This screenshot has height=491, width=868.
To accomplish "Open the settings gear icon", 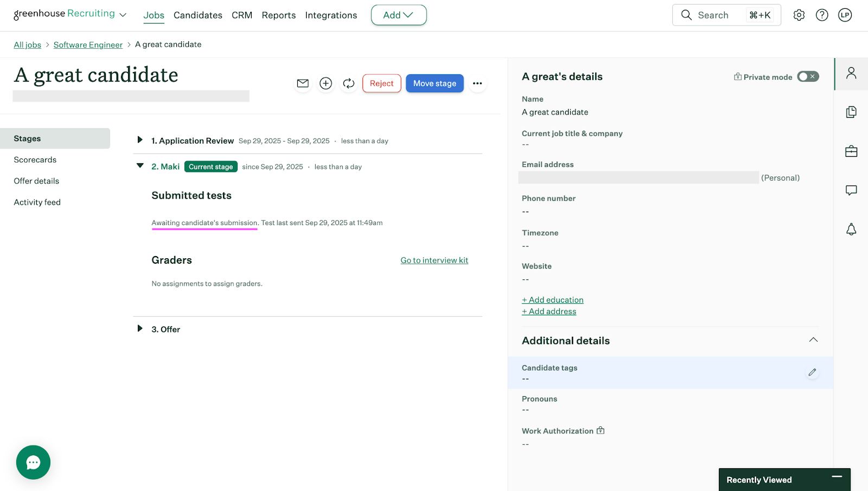I will pos(799,15).
